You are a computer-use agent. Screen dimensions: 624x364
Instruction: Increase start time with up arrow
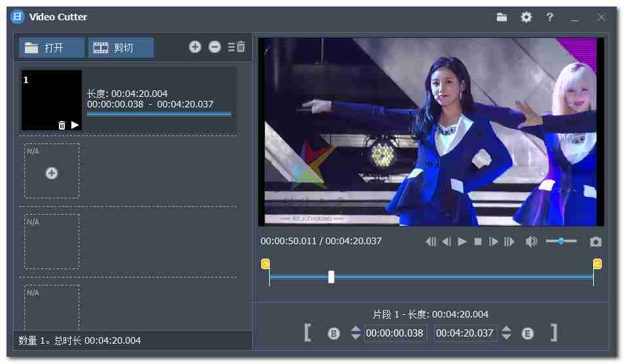point(356,329)
